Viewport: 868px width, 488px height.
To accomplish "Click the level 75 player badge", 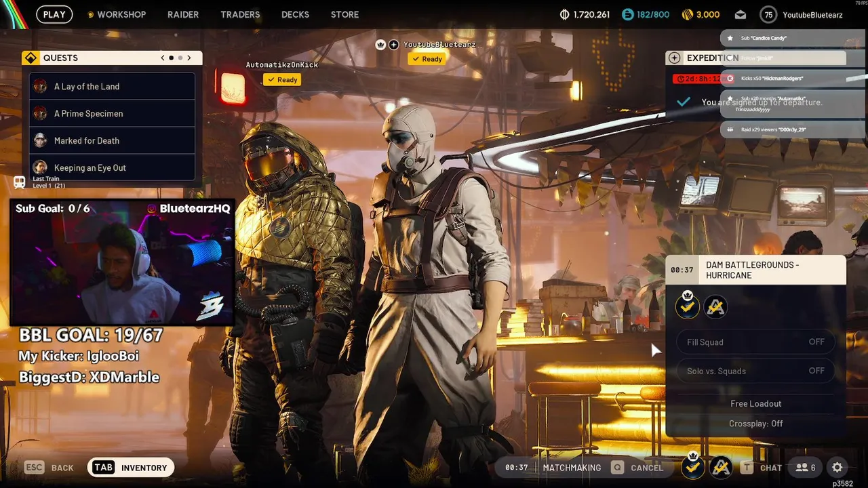I will point(768,14).
